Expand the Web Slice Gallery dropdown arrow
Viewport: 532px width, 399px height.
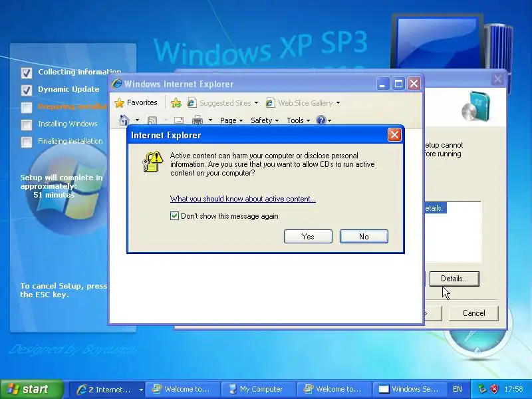338,103
